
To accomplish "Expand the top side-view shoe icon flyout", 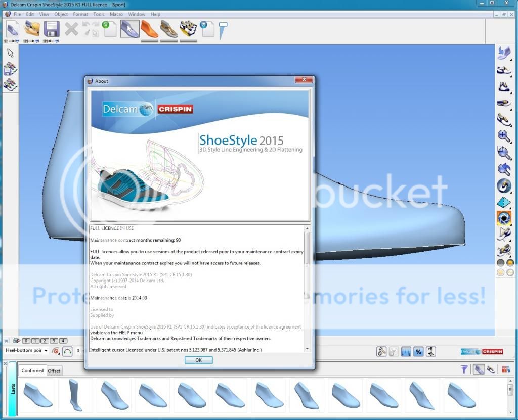I will [503, 53].
